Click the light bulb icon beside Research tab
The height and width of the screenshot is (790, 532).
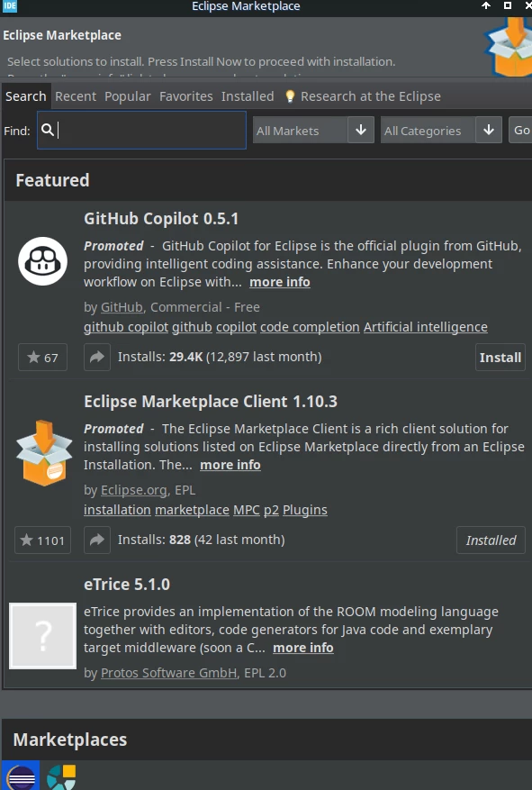290,96
